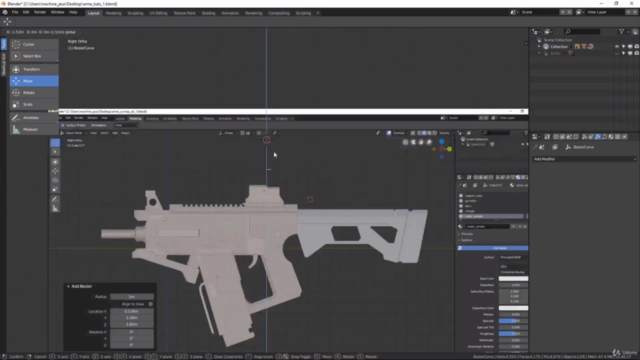Click the blue Z axis gizmo in inner viewport
640x360 pixels.
point(442,142)
